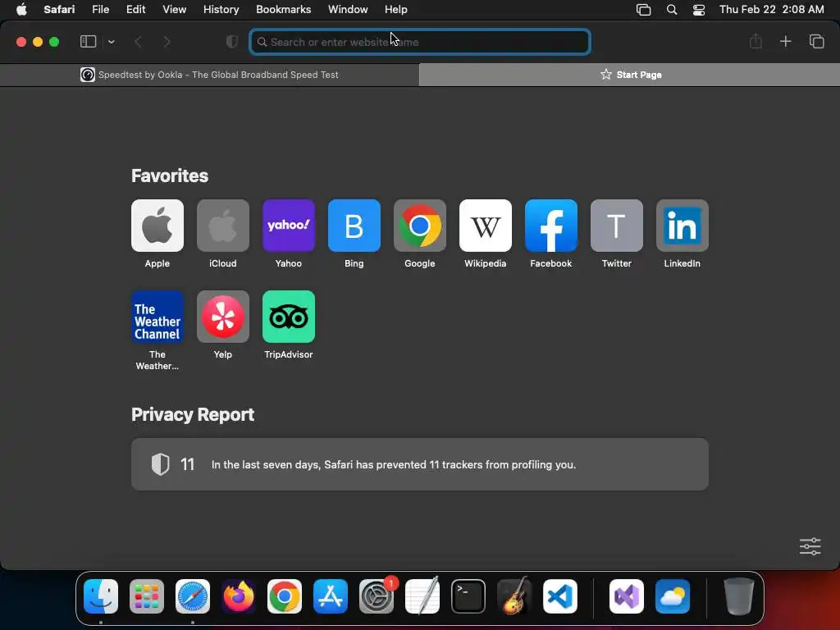Viewport: 840px width, 630px height.
Task: Open the Bookmarks menu
Action: pyautogui.click(x=283, y=10)
